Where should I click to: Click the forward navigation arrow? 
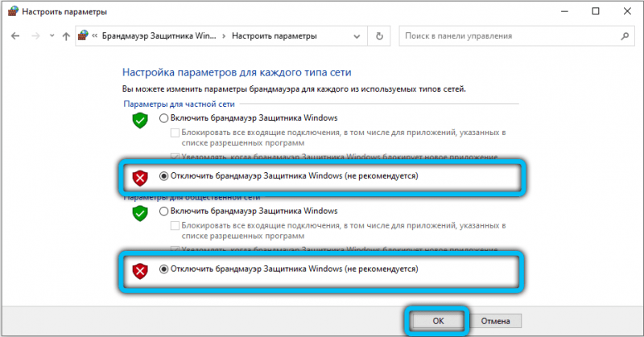coord(35,36)
